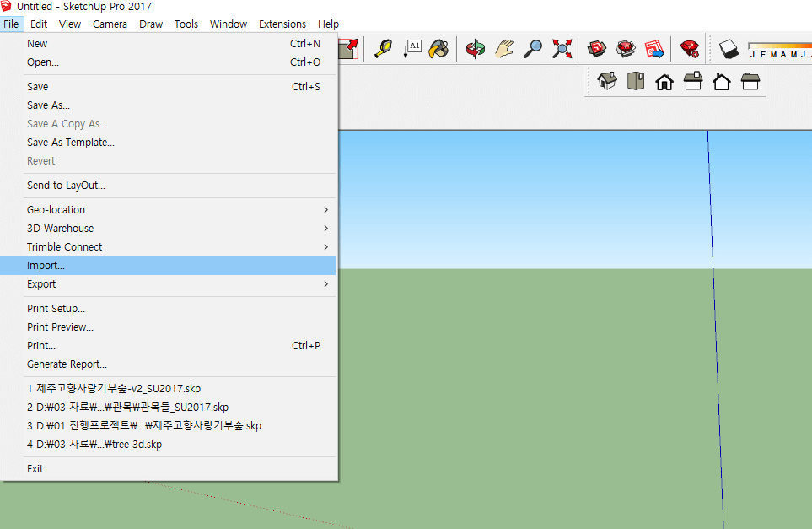Open Extension Manager ruby gear icon

coord(689,49)
